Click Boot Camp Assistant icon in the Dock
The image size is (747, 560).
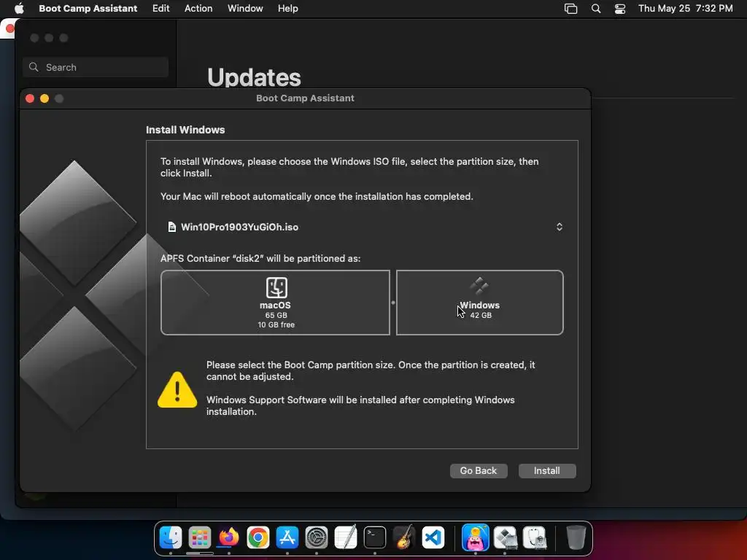point(505,537)
